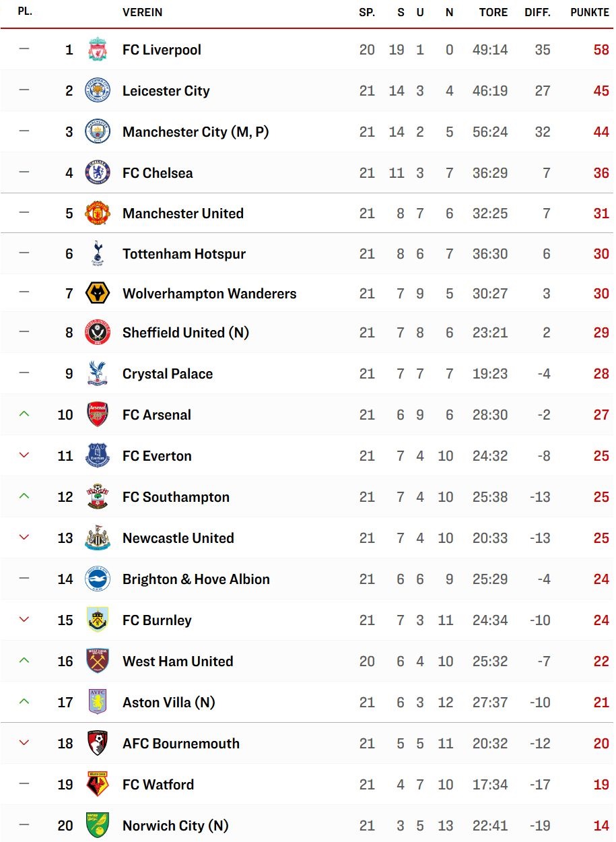Click the Manchester City club crest
Image resolution: width=616 pixels, height=842 pixels.
[98, 132]
